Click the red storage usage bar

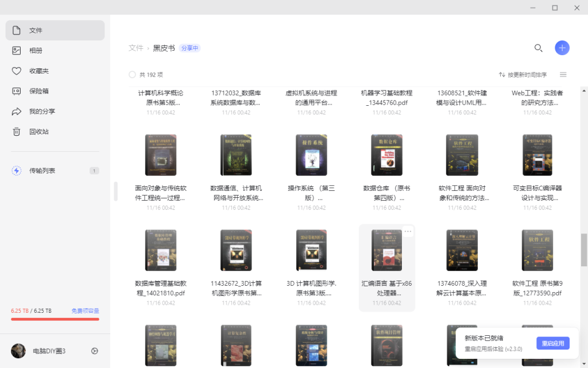pos(55,319)
